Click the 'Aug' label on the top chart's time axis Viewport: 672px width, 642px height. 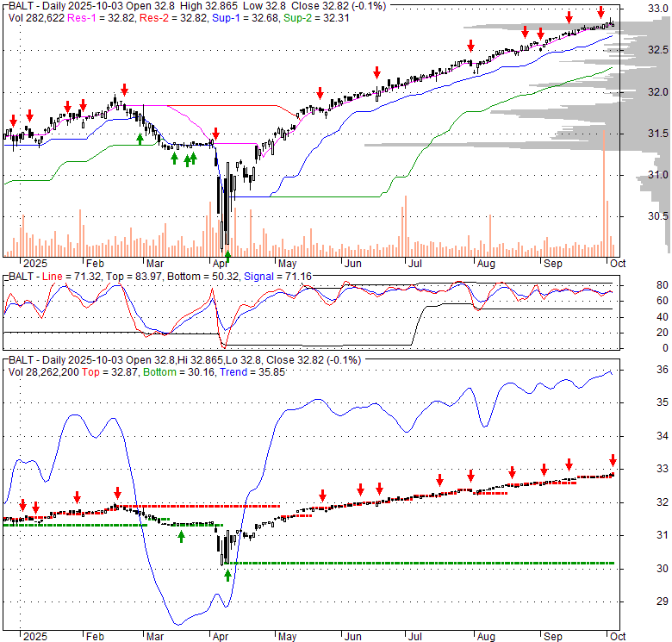486,264
